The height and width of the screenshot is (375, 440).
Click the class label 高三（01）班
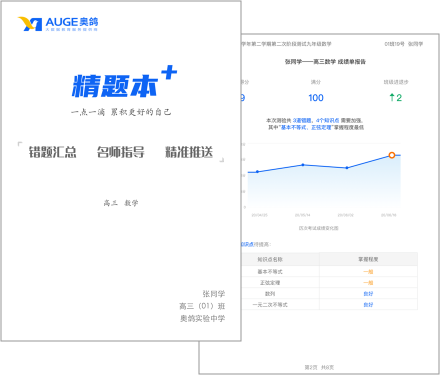coord(202,306)
